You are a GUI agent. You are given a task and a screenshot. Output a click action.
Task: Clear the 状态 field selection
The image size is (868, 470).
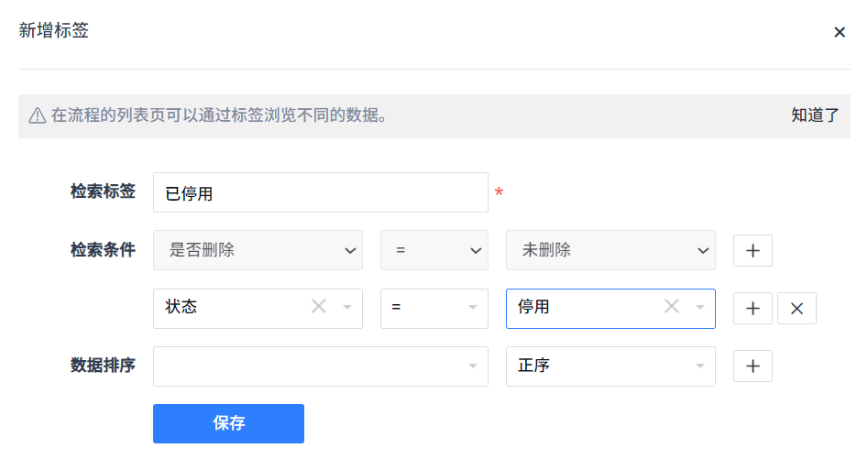point(318,307)
